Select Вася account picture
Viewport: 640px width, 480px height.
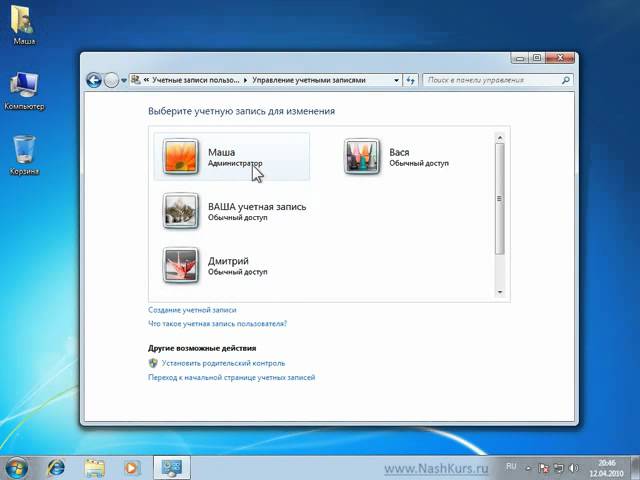[x=362, y=156]
